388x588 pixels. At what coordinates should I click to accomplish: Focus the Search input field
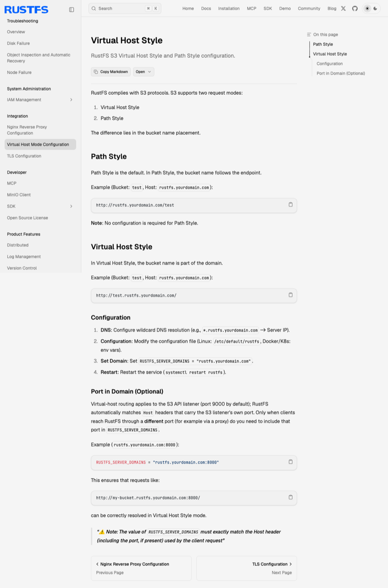click(x=125, y=9)
